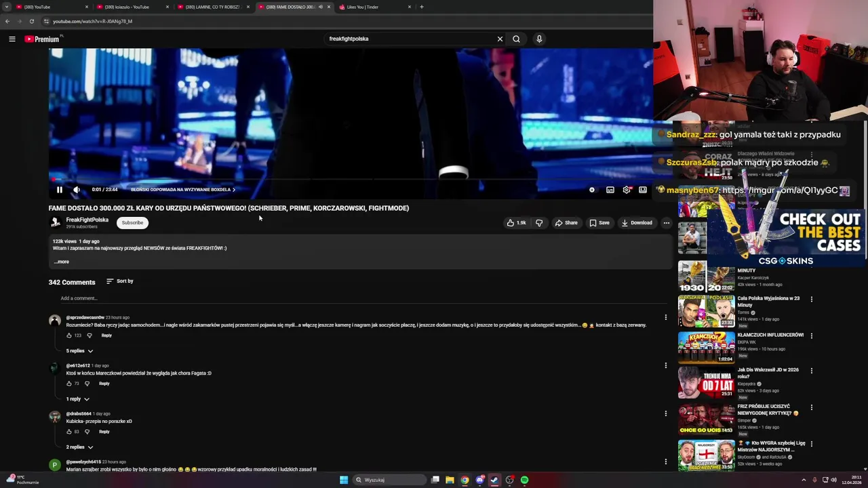Pause the video with the player pause button
The width and height of the screenshot is (868, 488).
pos(60,190)
